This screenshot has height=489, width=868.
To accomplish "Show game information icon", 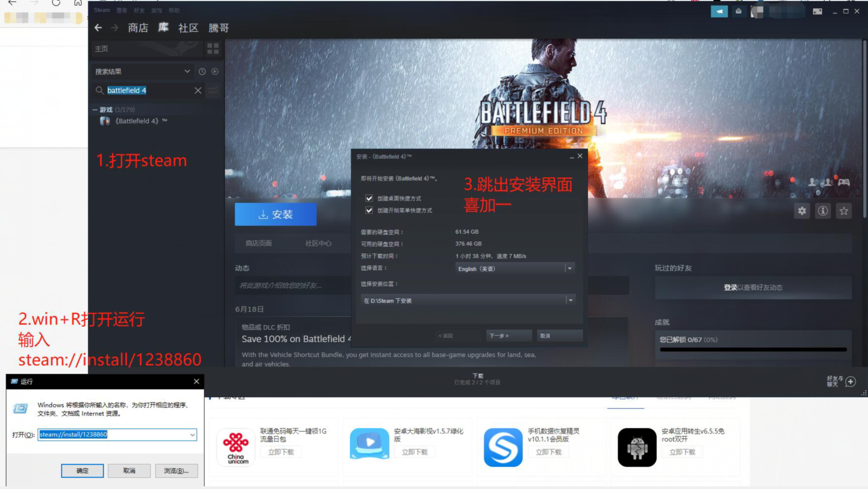I will point(823,211).
